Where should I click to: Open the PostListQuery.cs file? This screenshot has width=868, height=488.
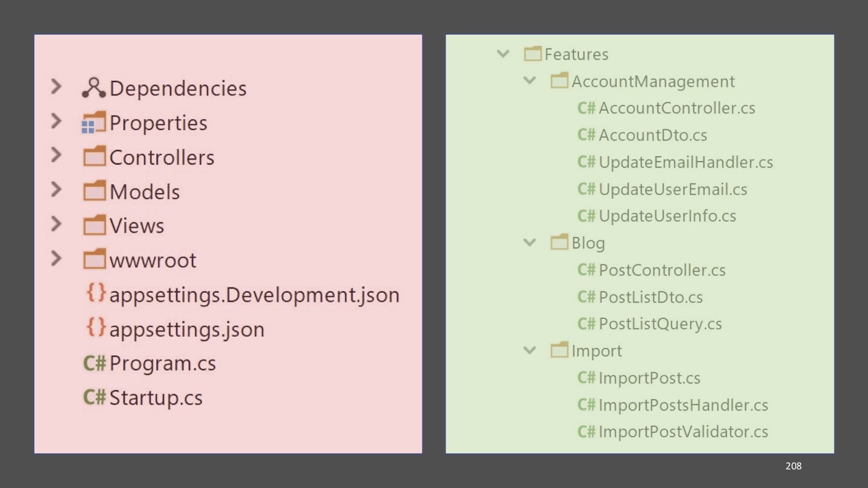pyautogui.click(x=660, y=324)
